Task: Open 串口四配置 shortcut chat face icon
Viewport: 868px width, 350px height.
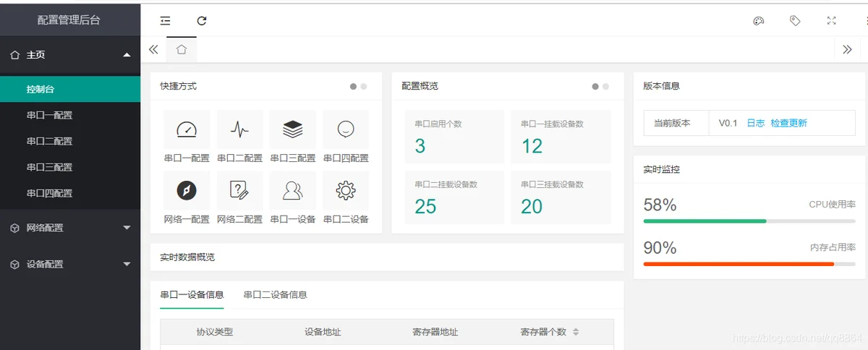Action: click(346, 129)
